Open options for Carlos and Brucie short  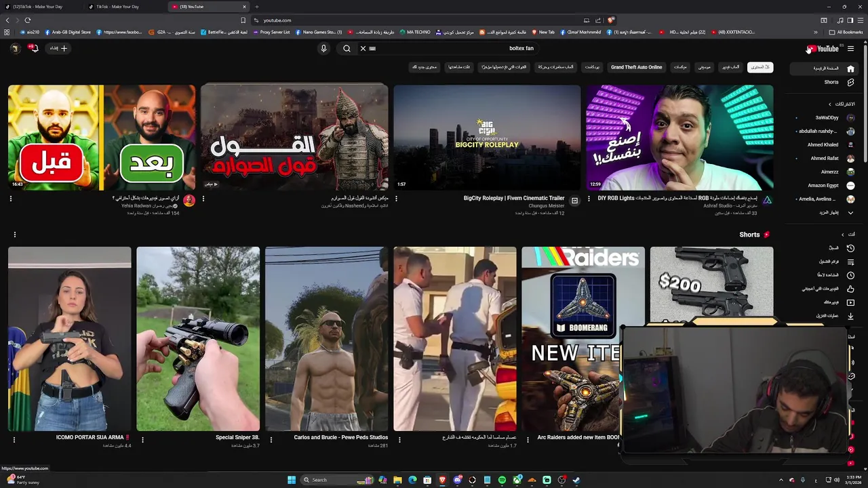[271, 440]
